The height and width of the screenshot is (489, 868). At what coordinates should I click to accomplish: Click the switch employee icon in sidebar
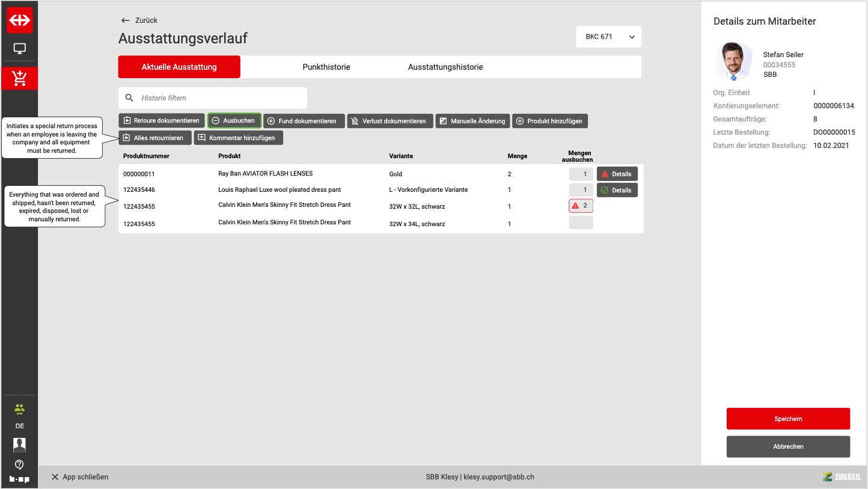[20, 410]
